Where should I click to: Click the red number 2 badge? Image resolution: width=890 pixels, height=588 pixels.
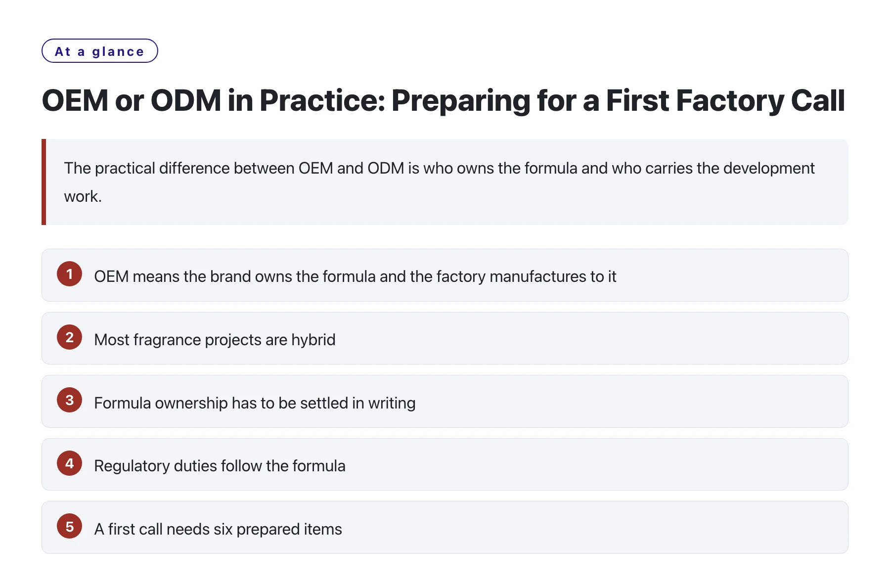pos(69,337)
